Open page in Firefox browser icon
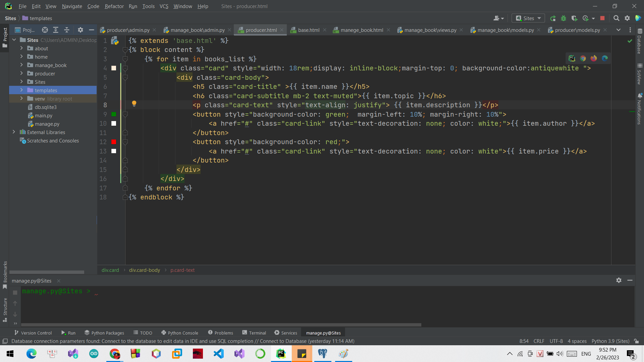644x362 pixels. pos(594,58)
